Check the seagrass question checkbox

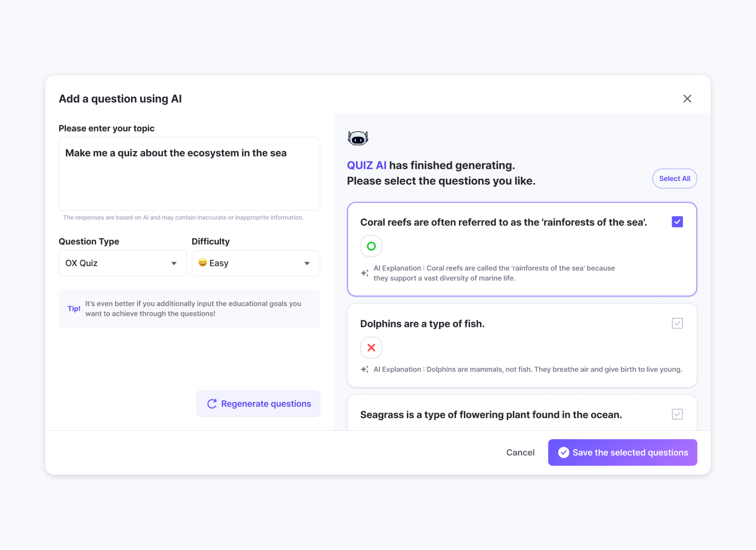tap(677, 414)
